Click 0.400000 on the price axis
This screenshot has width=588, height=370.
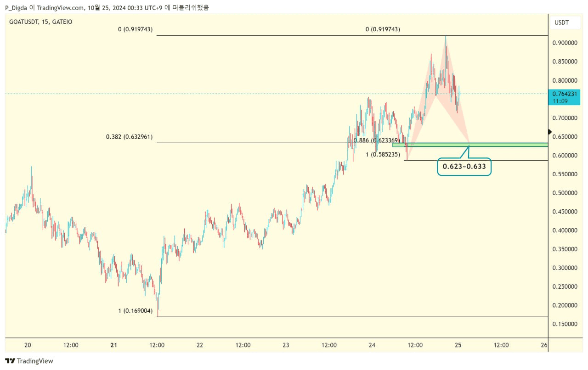565,230
